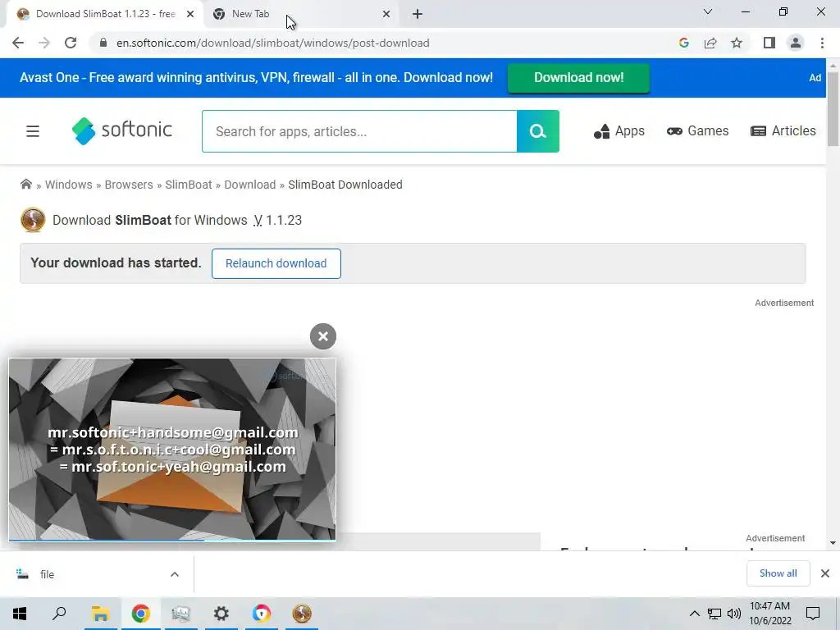Image resolution: width=840 pixels, height=630 pixels.
Task: Go back using the browser back arrow
Action: 18,43
